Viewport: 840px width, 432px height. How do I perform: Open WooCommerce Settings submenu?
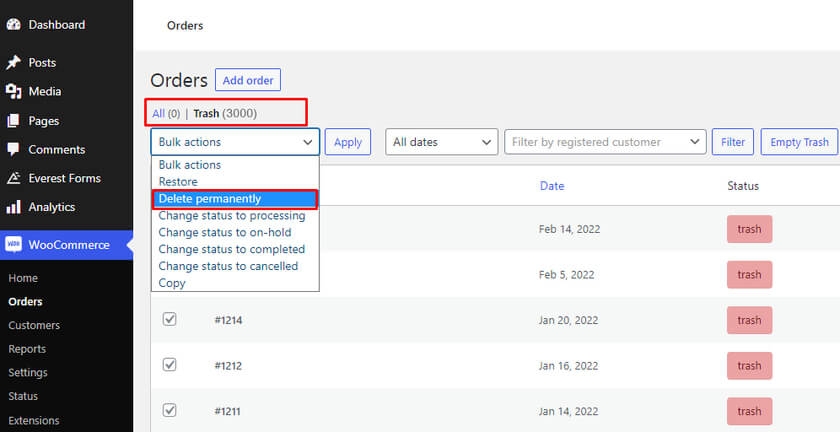[x=28, y=372]
